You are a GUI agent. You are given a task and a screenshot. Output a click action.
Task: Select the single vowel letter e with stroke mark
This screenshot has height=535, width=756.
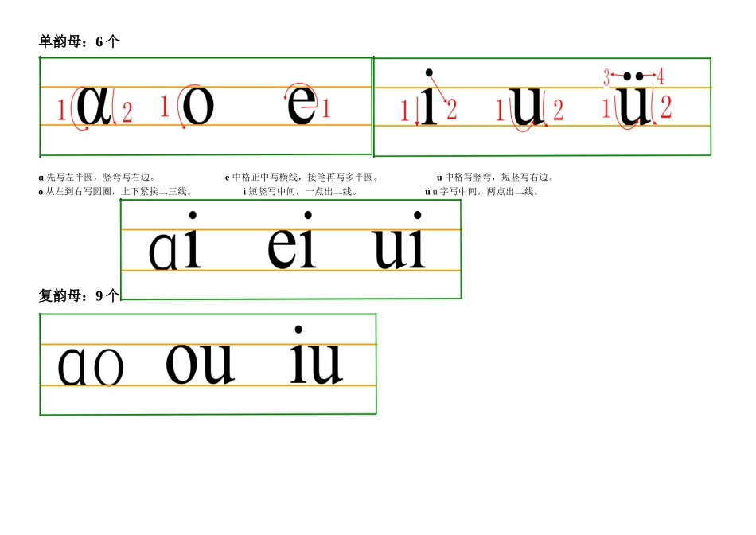click(x=302, y=104)
